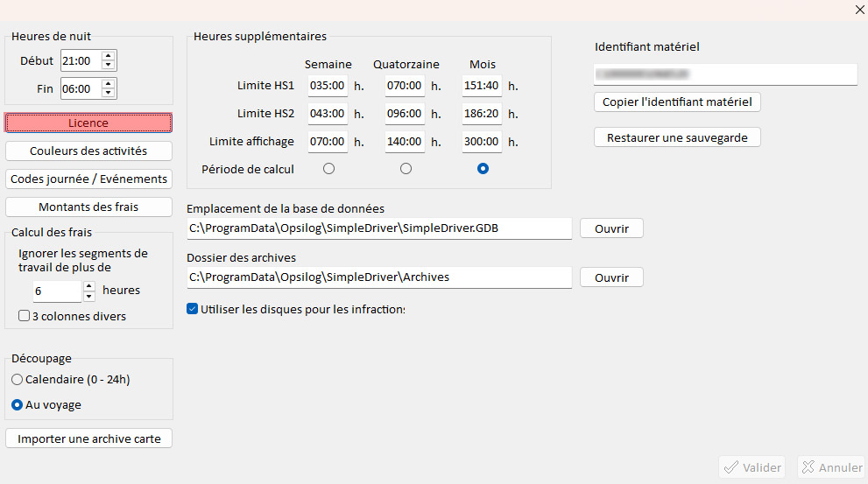This screenshot has width=868, height=484.
Task: Select Semaine as calculation period
Action: pyautogui.click(x=328, y=169)
